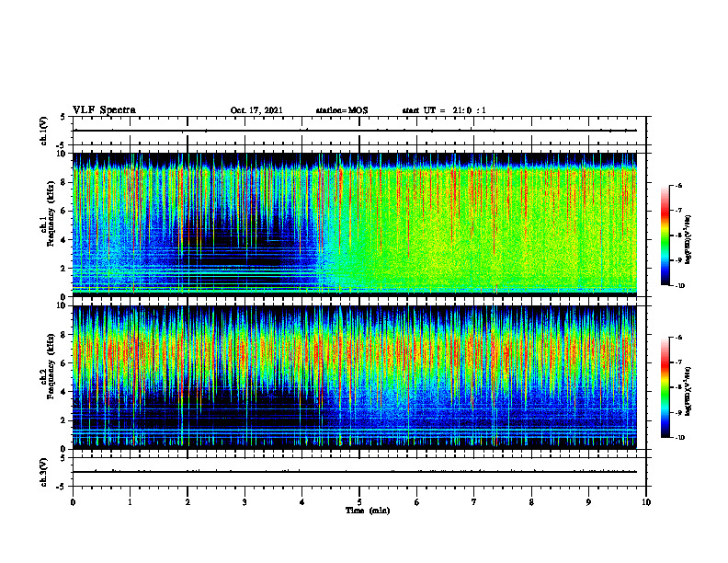728x563 pixels.
Task: Click the "start UT = 21:0 :1" text
Action: 444,110
